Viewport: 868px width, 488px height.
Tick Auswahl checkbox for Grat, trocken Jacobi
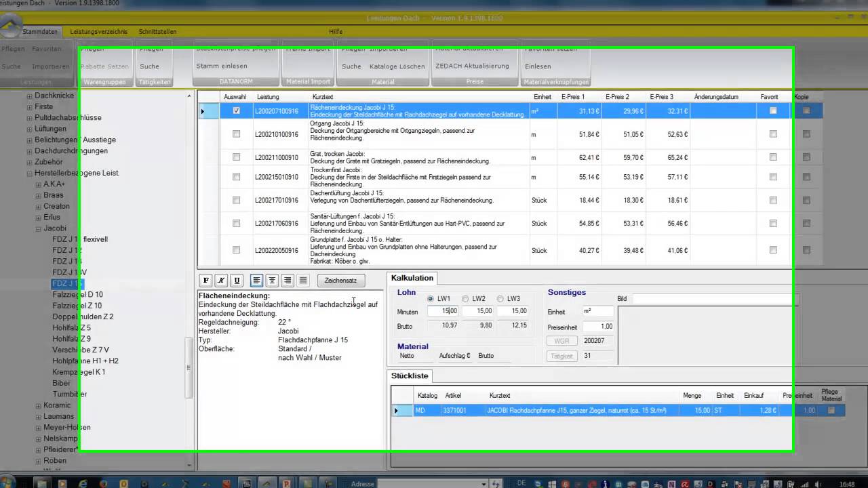[236, 157]
